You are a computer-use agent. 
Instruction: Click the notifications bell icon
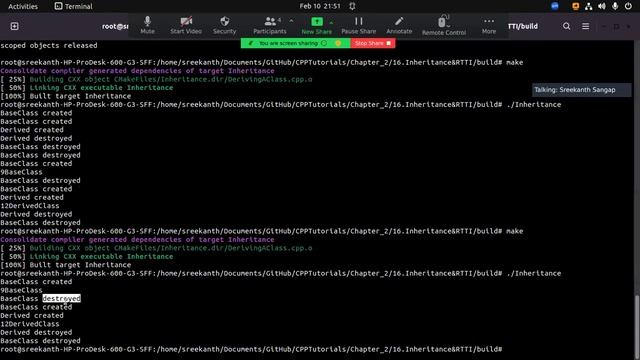352,6
